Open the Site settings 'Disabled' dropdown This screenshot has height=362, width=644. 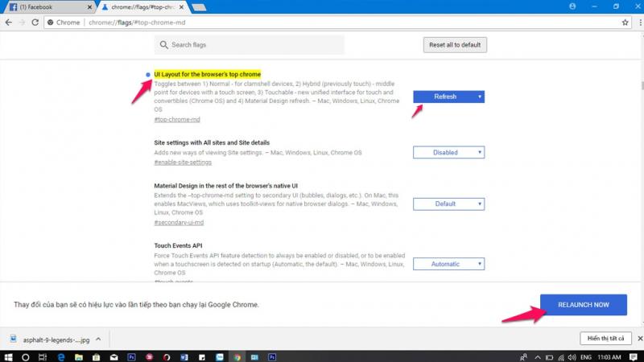[x=448, y=152]
